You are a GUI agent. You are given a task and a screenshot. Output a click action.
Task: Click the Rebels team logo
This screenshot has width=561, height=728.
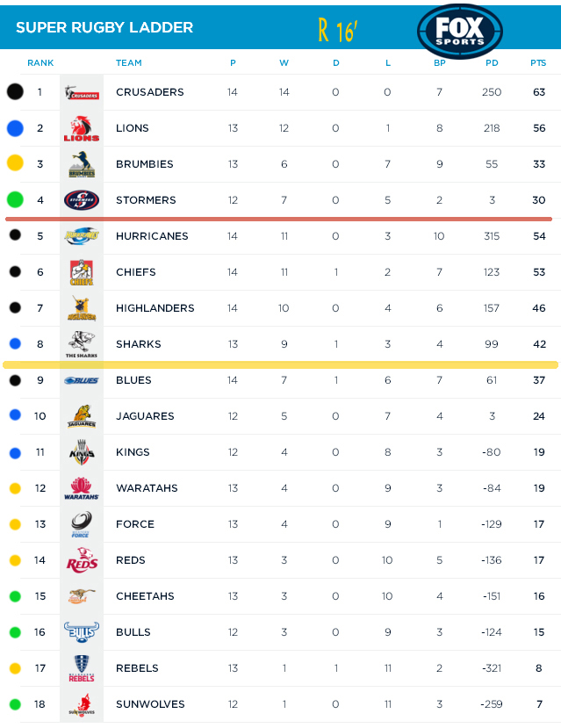tap(81, 668)
